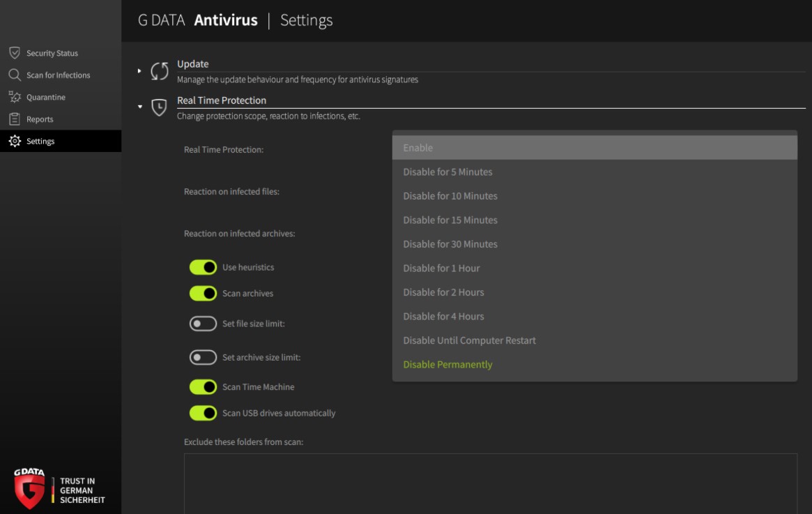Click the Real Time Protection shield icon
The height and width of the screenshot is (514, 812).
click(x=159, y=107)
